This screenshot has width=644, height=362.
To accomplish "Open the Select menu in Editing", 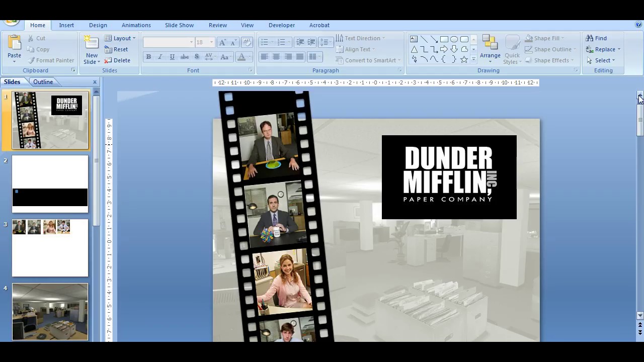I will pyautogui.click(x=601, y=60).
